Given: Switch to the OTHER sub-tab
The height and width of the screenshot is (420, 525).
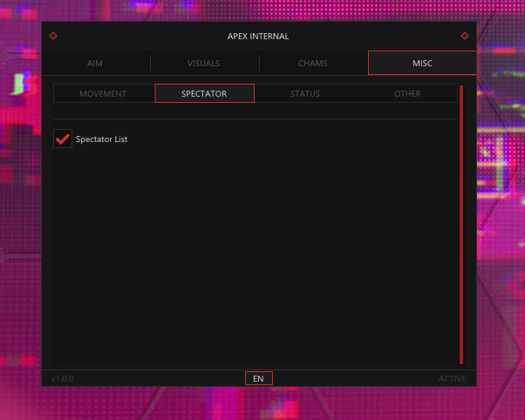Looking at the screenshot, I should tap(407, 94).
